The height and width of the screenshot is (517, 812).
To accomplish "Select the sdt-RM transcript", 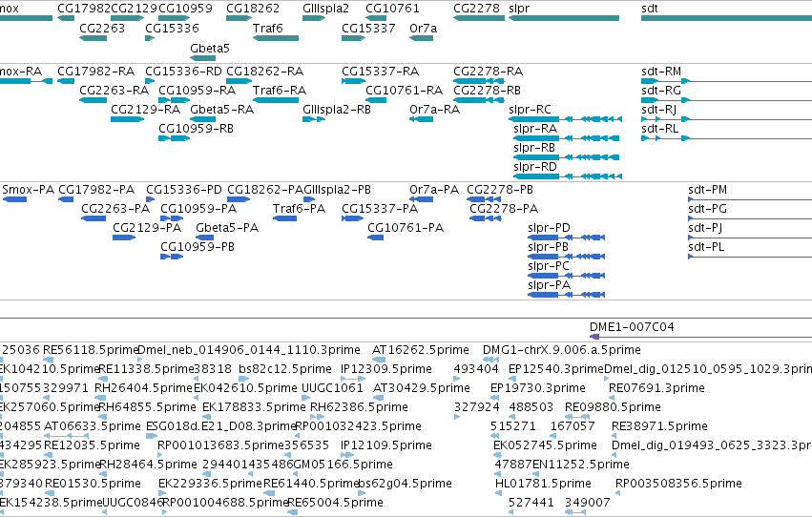I will [x=726, y=81].
